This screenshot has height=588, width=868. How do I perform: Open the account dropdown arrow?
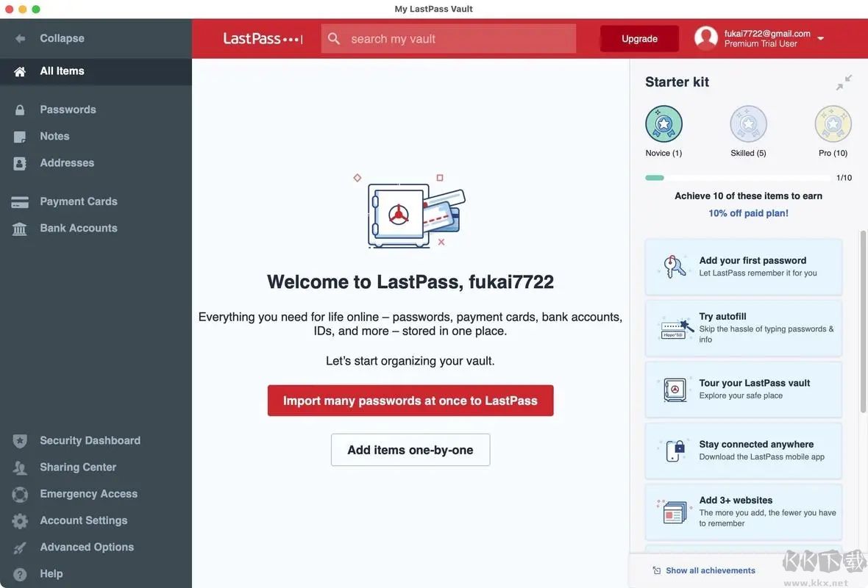(x=820, y=38)
